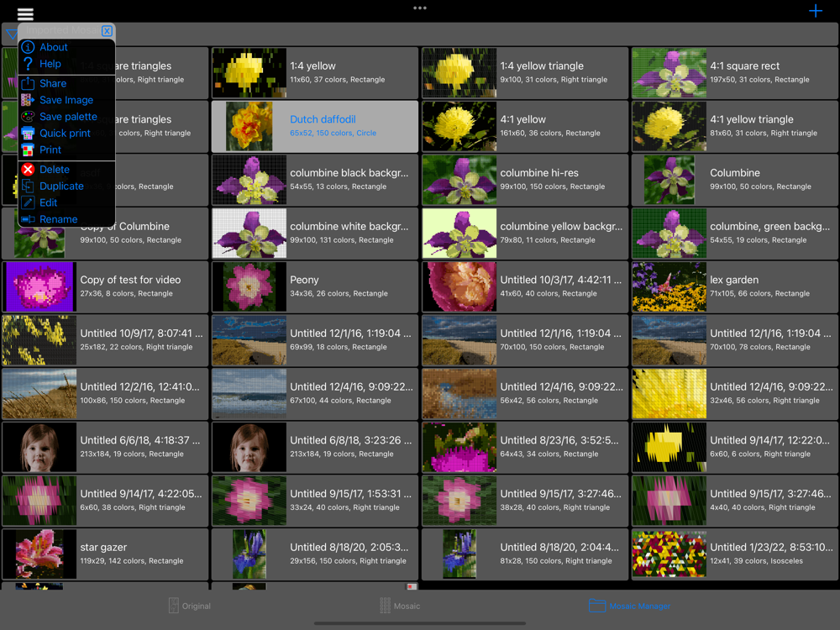Select "Untitled 6/6/18, 4:18:37" title
Image resolution: width=840 pixels, height=630 pixels.
139,440
